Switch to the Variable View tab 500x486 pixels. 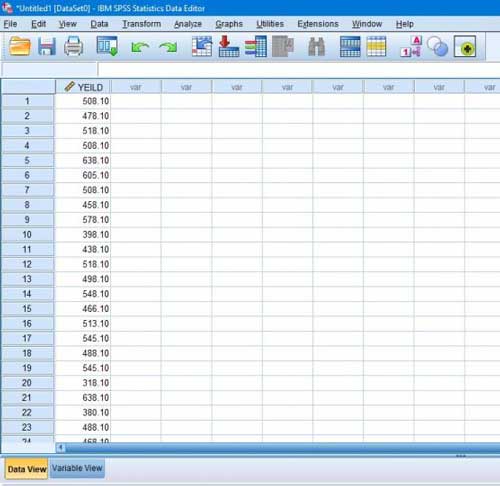[77, 468]
